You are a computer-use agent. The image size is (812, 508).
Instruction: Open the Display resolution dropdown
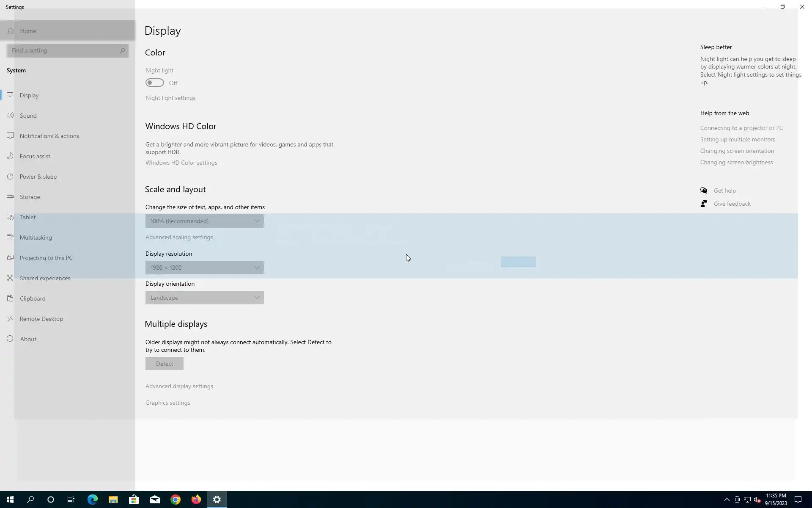pos(204,268)
